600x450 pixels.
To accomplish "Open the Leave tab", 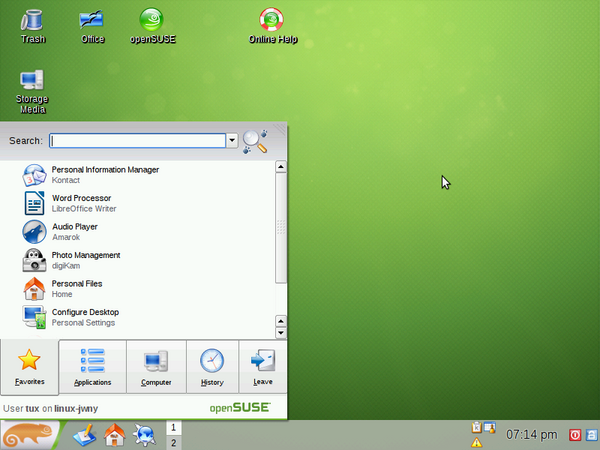I will click(x=263, y=367).
